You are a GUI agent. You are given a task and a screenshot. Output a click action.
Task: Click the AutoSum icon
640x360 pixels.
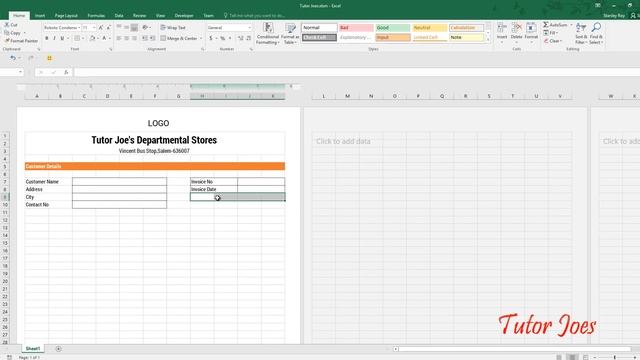546,25
